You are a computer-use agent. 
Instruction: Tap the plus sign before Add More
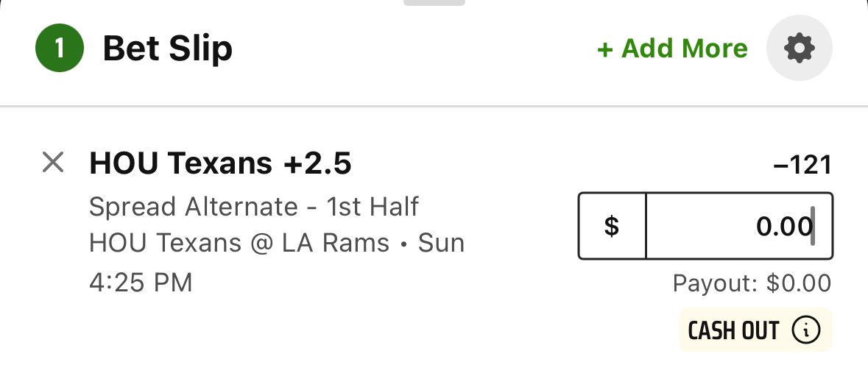click(605, 50)
